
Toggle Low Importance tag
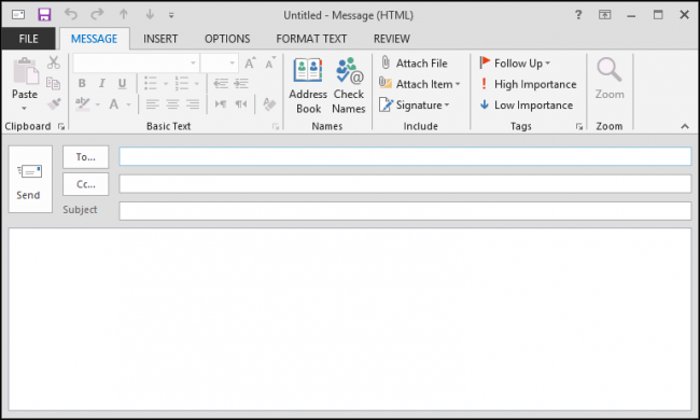tap(526, 105)
